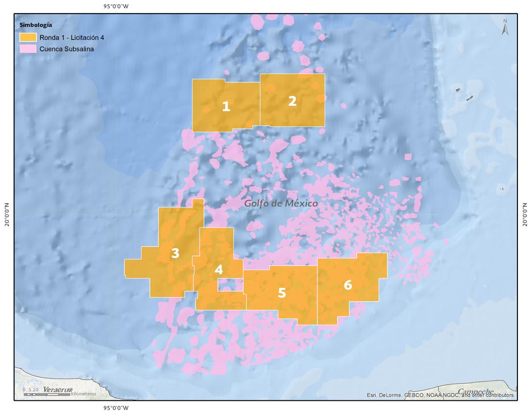Image resolution: width=532 pixels, height=411 pixels.
Task: Select block number 2 on the map
Action: (x=293, y=100)
